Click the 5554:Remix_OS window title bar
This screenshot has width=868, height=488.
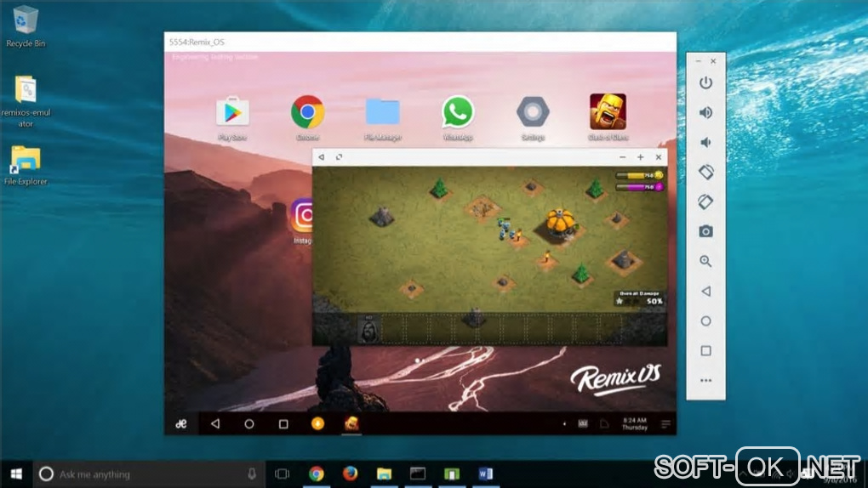pos(420,42)
